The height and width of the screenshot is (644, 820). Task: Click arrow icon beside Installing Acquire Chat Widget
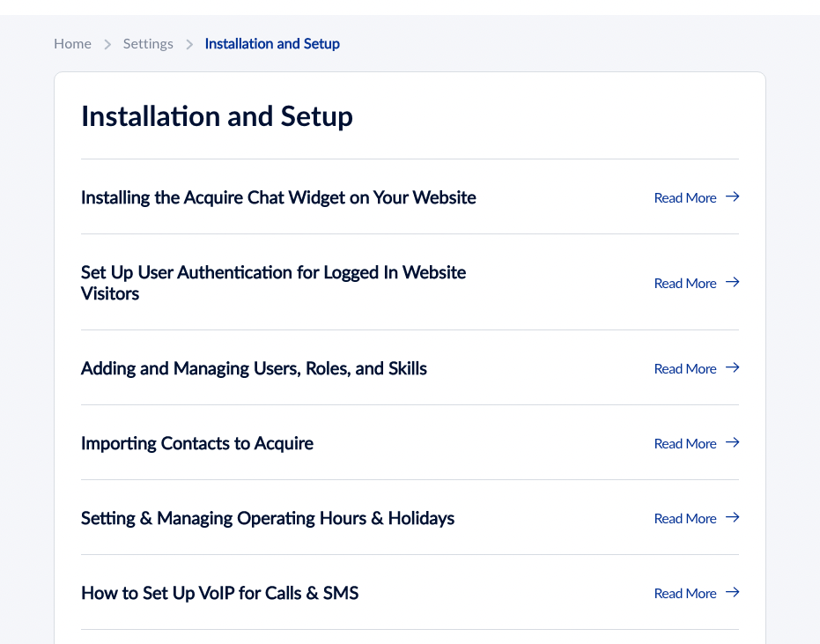point(732,196)
